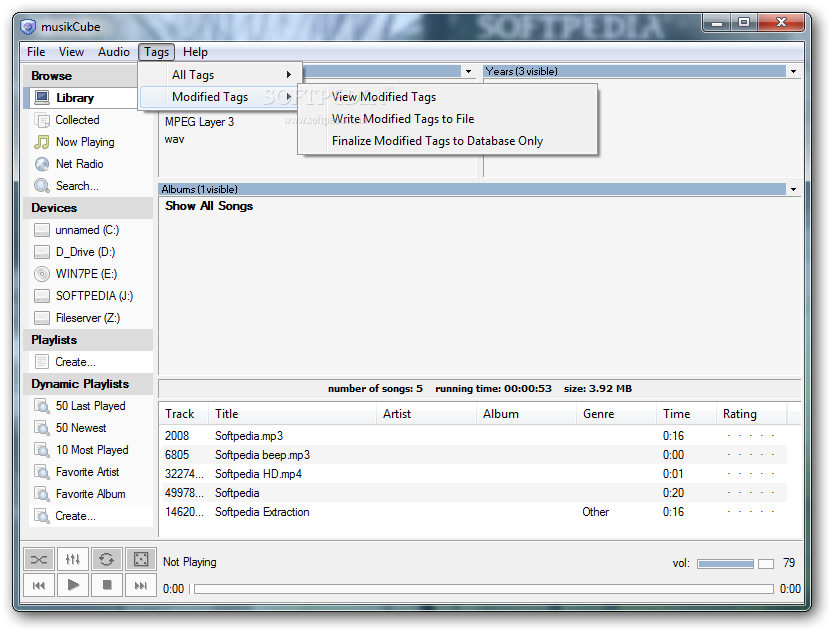Click the play button
This screenshot has width=832, height=632.
point(73,585)
